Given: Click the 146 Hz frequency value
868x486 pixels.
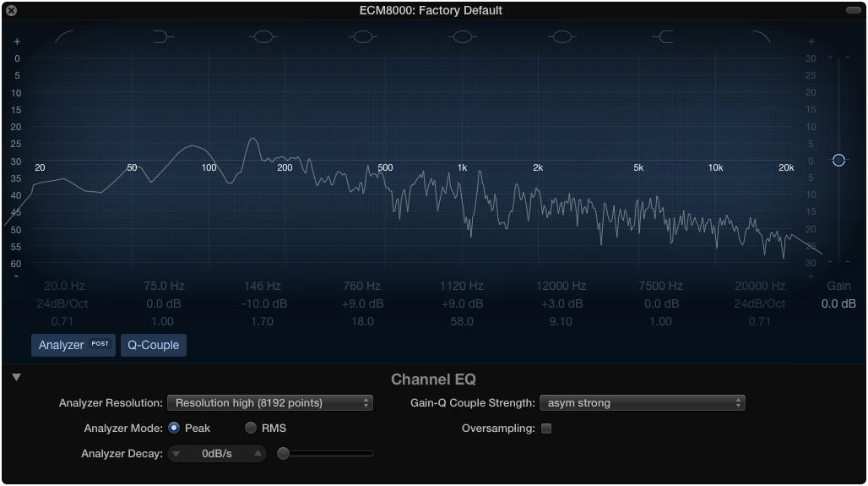Looking at the screenshot, I should click(x=263, y=286).
